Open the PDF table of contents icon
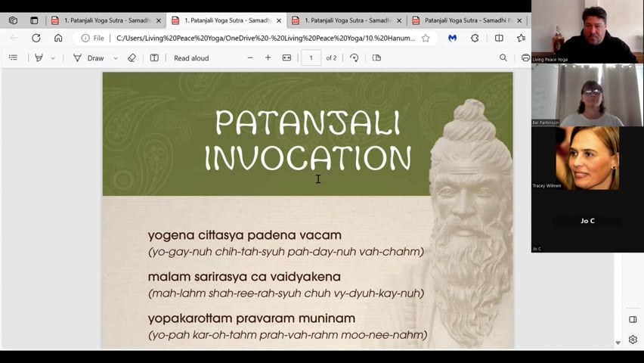Screen dimensions: 644x363 pyautogui.click(x=13, y=57)
